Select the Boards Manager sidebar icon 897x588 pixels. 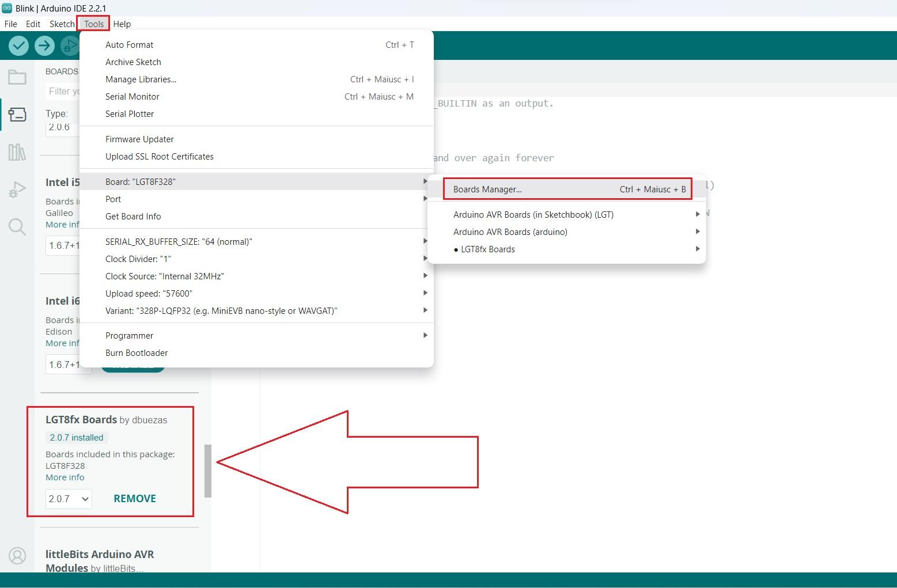[x=17, y=115]
